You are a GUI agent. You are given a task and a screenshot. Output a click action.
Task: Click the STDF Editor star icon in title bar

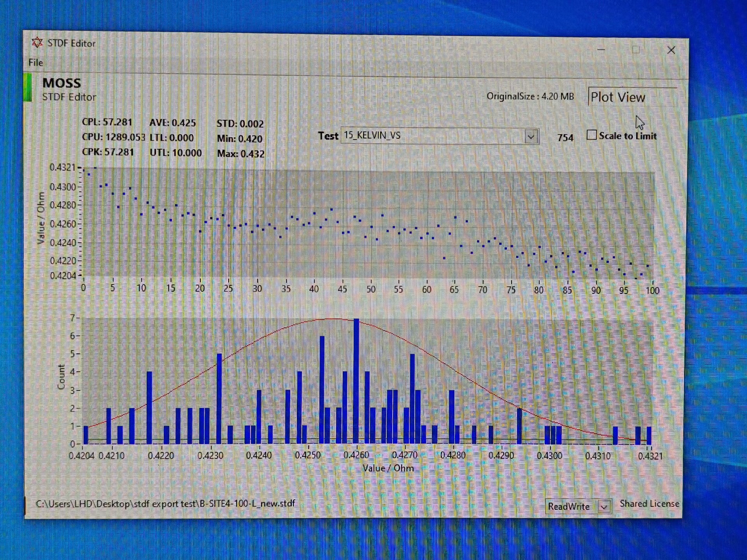(37, 42)
